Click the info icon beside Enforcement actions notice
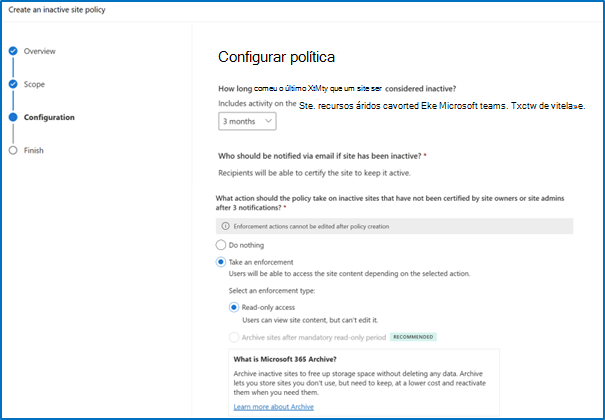This screenshot has height=420, width=605. 225,226
